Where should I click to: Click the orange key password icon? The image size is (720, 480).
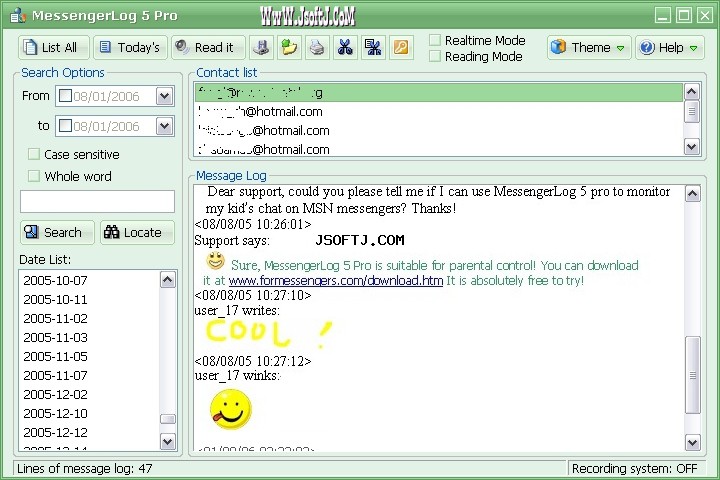[401, 47]
